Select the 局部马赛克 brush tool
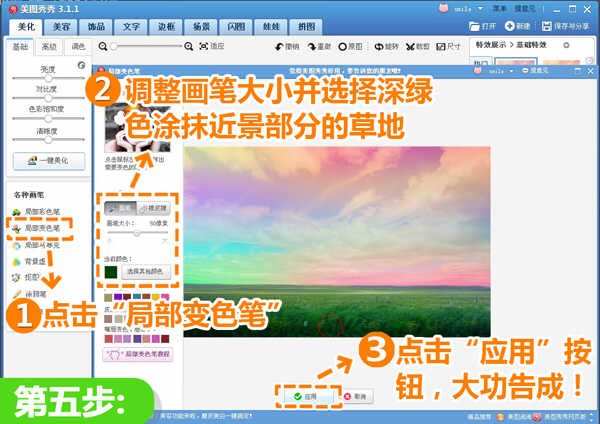Screen dimensions: 600x424 [36, 245]
